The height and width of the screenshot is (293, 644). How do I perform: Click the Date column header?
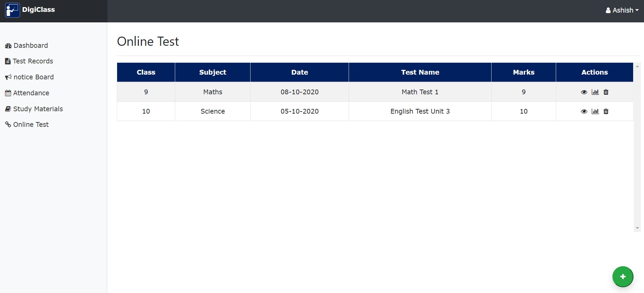(x=299, y=72)
